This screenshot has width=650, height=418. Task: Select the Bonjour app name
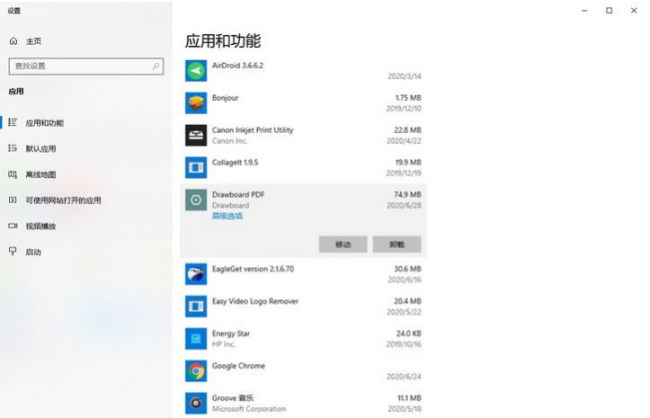pyautogui.click(x=225, y=98)
